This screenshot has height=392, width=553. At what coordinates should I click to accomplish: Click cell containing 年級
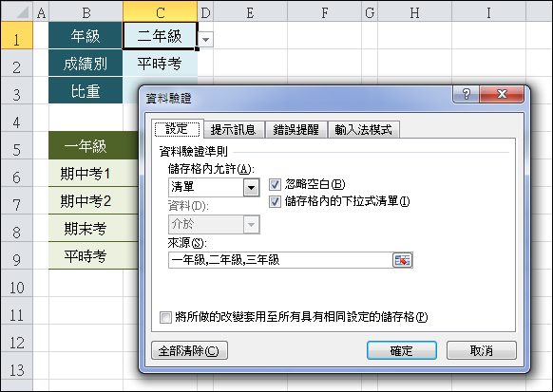click(x=86, y=35)
